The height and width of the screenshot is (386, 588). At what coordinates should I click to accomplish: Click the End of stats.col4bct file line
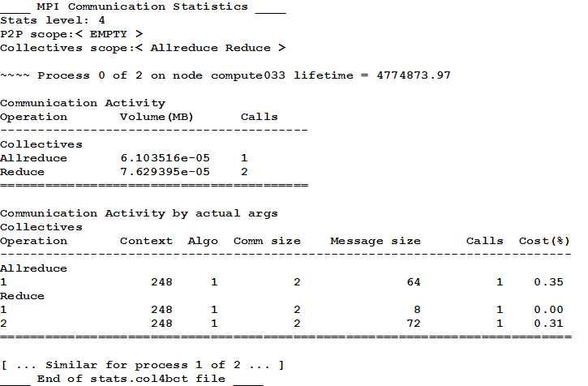(x=133, y=379)
